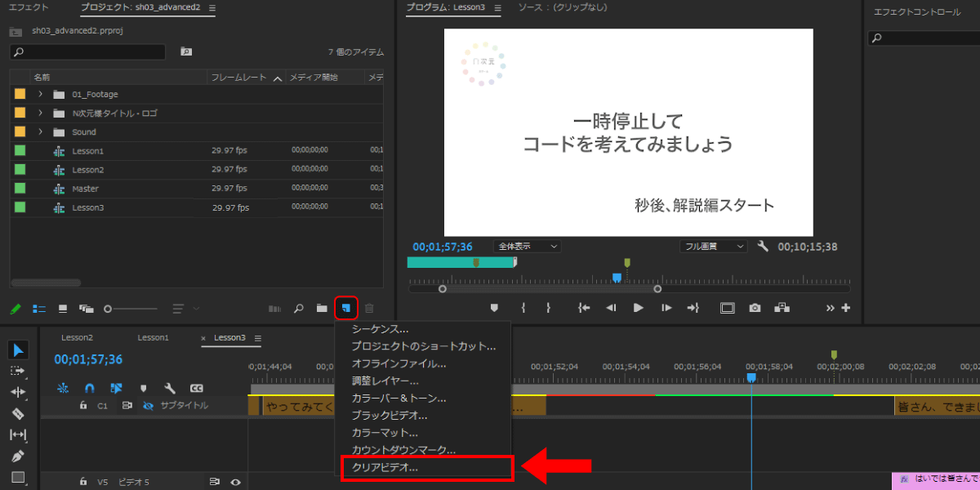Toggle lock on the C1 subtitle track
Image resolution: width=980 pixels, height=490 pixels.
pyautogui.click(x=82, y=405)
